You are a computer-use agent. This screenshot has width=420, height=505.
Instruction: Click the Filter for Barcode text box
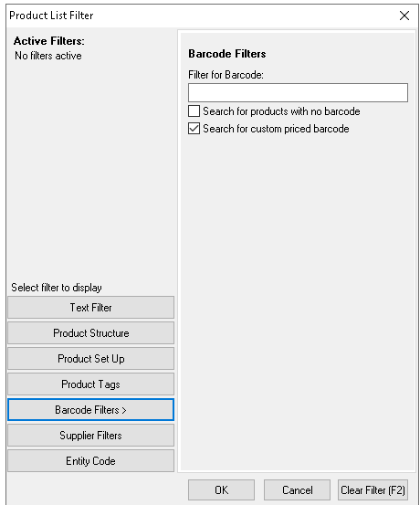[x=298, y=93]
